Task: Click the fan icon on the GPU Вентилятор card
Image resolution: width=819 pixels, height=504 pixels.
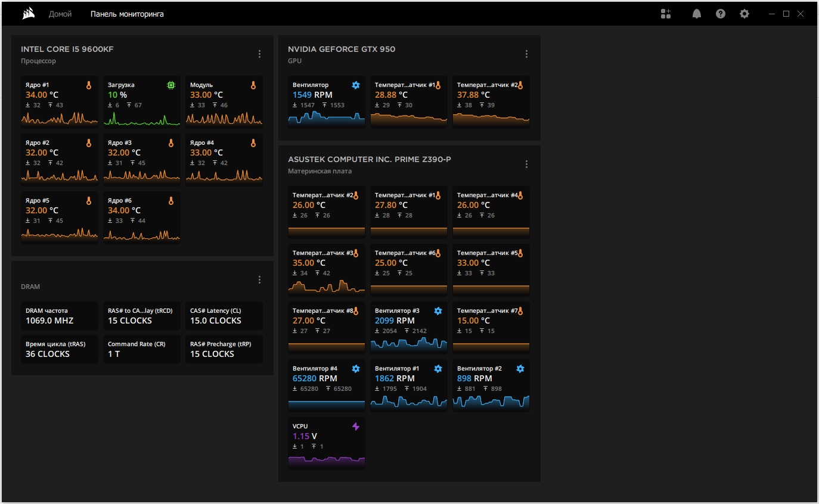Action: 356,85
